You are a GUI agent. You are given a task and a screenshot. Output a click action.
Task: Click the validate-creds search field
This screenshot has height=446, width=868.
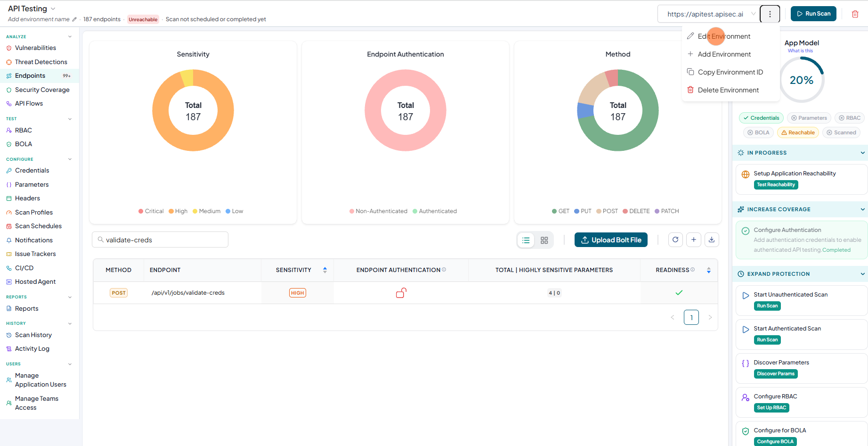[160, 240]
